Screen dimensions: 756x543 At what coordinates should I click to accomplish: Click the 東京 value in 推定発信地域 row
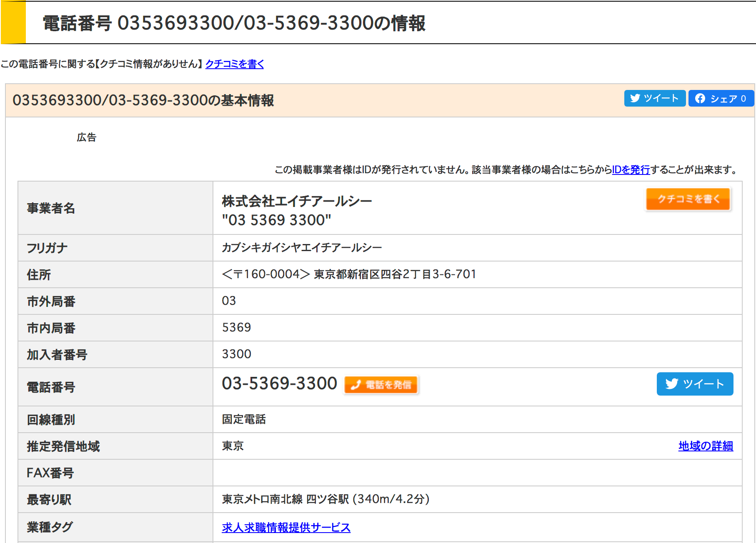(233, 446)
